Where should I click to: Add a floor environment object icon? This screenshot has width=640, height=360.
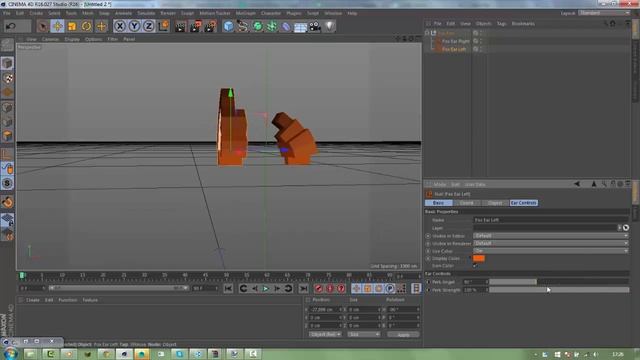pos(300,27)
